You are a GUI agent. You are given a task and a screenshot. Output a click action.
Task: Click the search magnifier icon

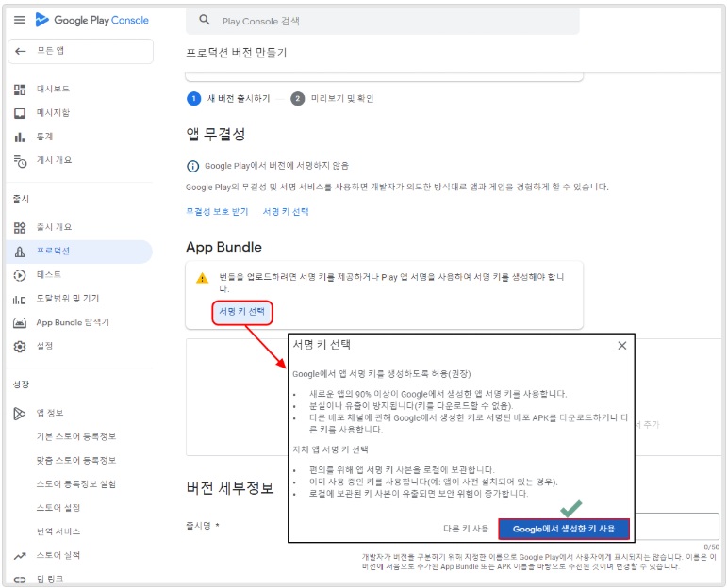[x=204, y=20]
